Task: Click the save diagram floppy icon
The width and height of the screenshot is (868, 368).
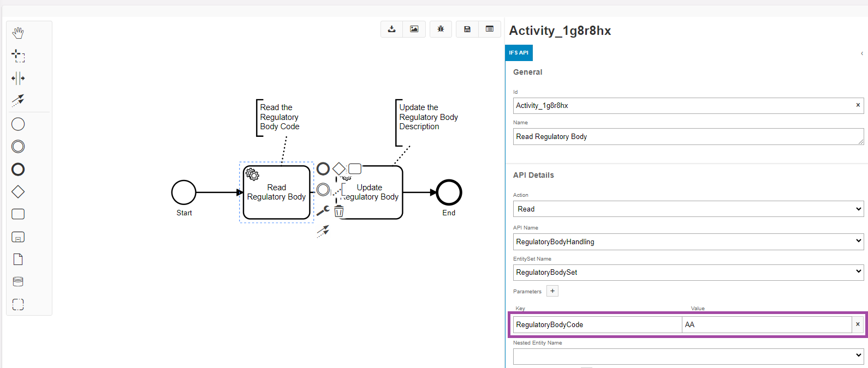Action: click(467, 29)
